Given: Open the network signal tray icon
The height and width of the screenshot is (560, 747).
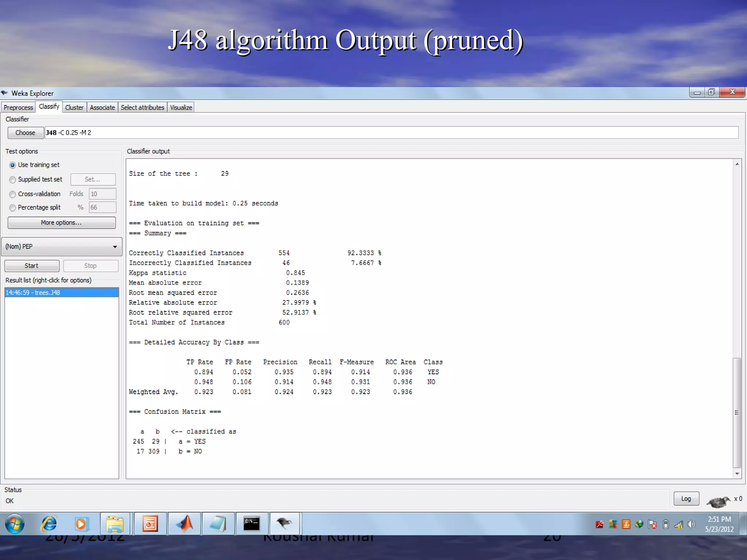Looking at the screenshot, I should click(678, 525).
